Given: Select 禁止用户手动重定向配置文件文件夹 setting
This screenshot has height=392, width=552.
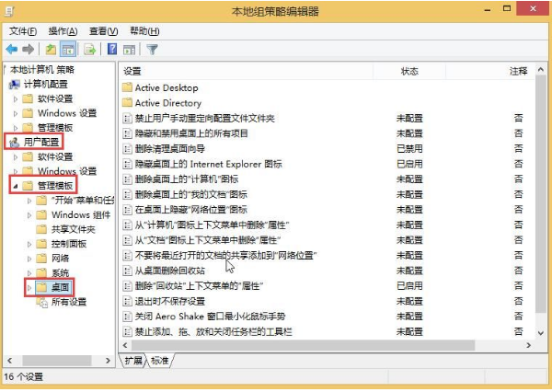Looking at the screenshot, I should [205, 118].
